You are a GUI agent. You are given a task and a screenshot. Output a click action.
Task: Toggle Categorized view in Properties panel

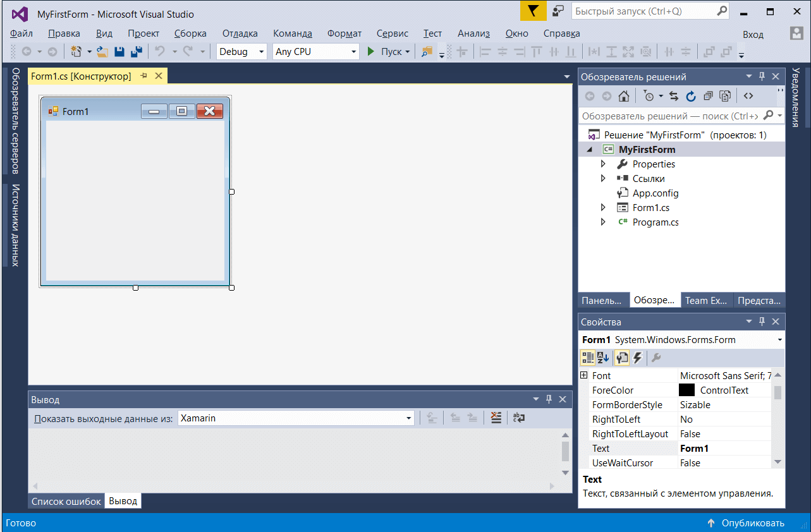point(588,358)
